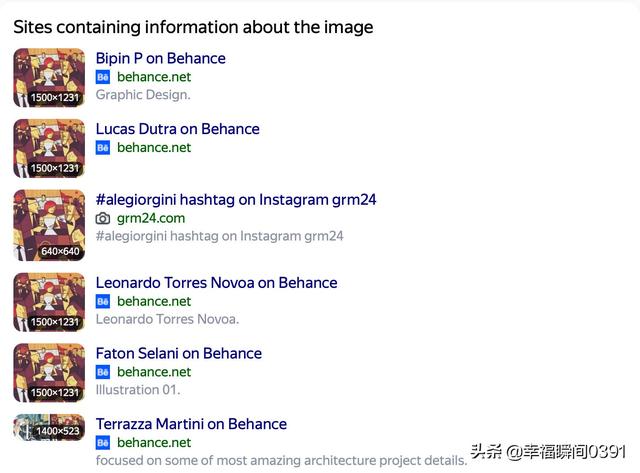
Task: Click Behance icon under Lucas Dutra title
Action: [x=103, y=147]
